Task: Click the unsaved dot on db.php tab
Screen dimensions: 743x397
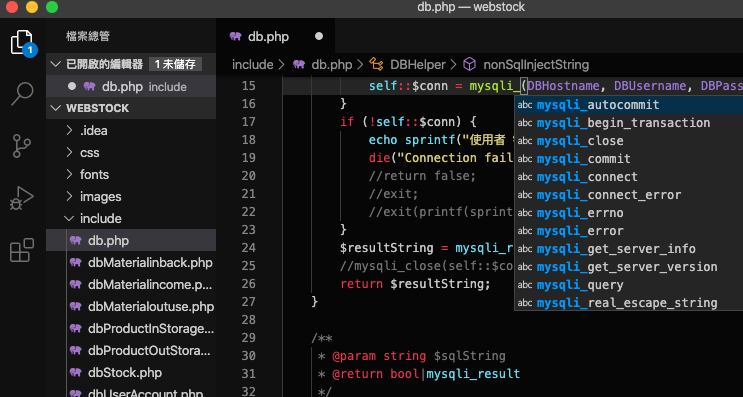Action: click(x=319, y=36)
